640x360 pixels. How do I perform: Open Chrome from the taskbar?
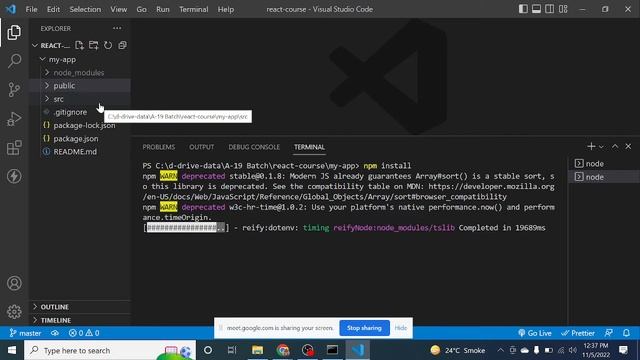point(283,350)
